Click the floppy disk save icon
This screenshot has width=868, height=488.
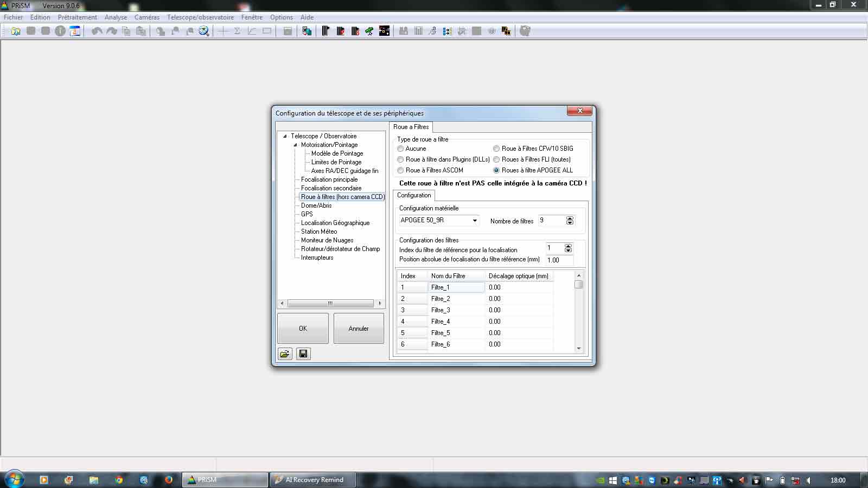303,354
